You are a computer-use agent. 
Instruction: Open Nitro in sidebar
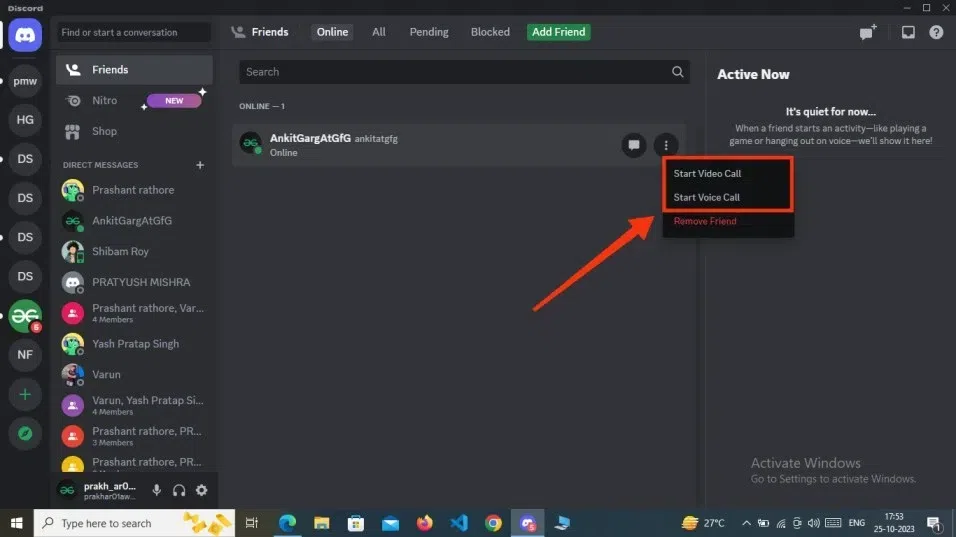click(134, 101)
